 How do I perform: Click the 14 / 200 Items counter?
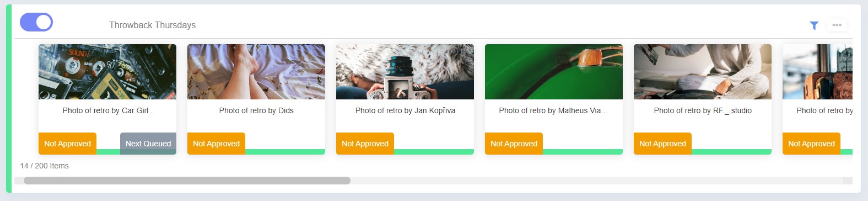(x=45, y=166)
